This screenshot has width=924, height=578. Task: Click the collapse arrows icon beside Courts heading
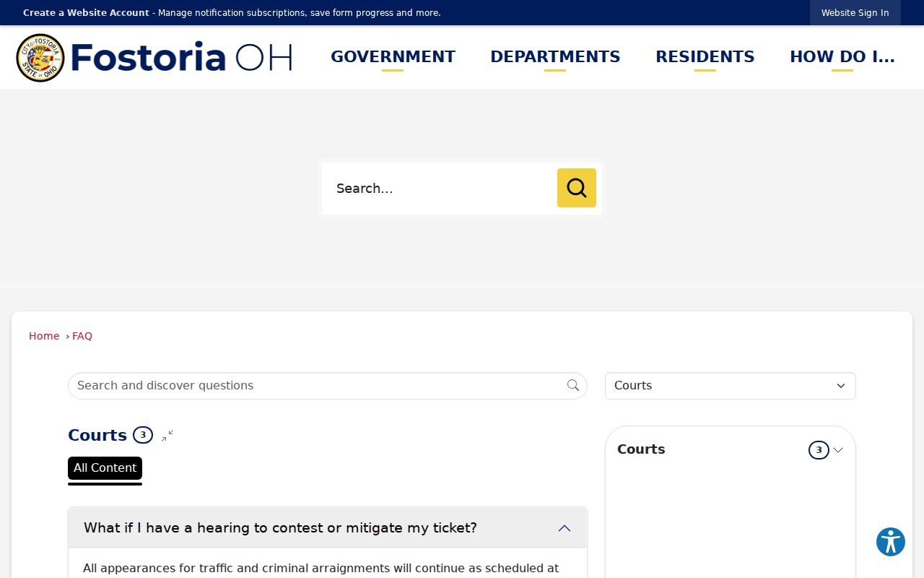(x=167, y=436)
